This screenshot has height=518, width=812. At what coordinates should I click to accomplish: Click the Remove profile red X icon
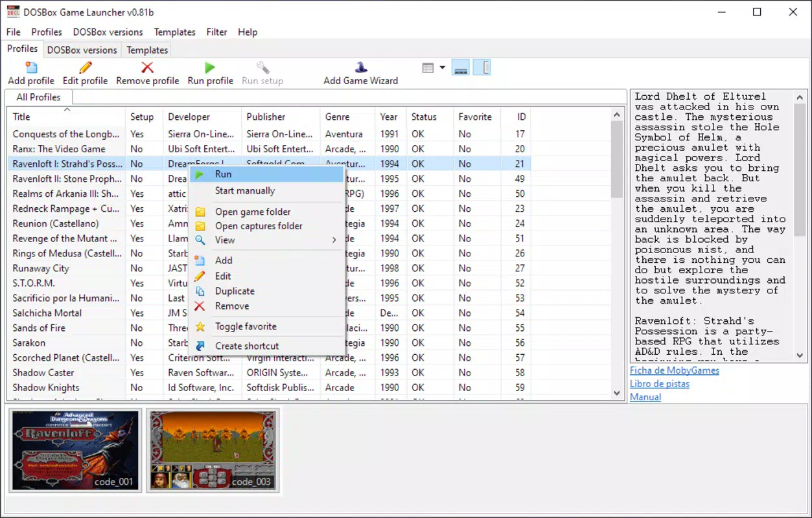point(147,67)
